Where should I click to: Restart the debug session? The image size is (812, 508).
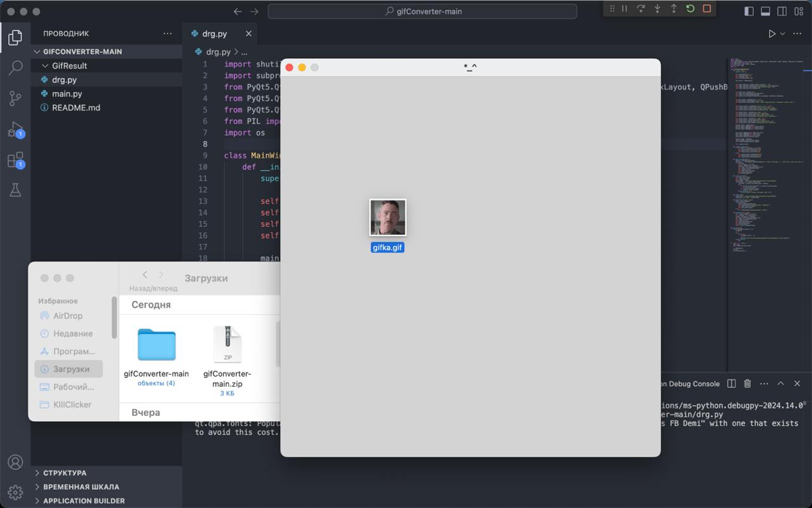click(x=690, y=9)
